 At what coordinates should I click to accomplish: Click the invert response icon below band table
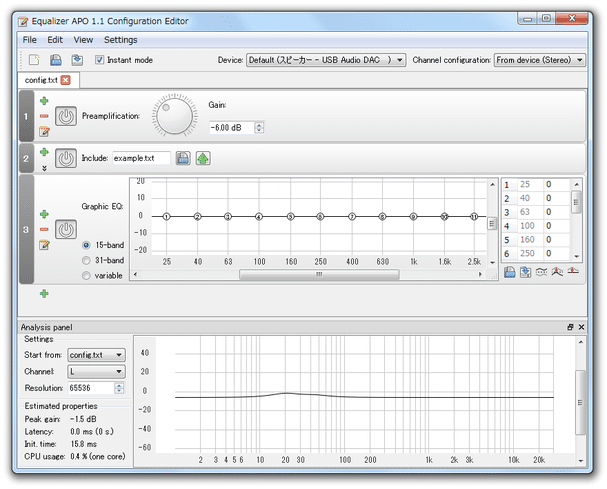pyautogui.click(x=541, y=272)
